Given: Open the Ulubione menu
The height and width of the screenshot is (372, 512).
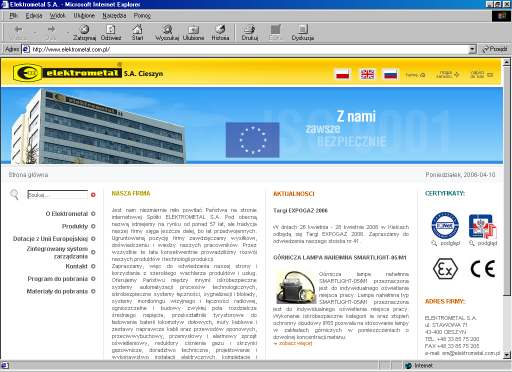Looking at the screenshot, I should coord(84,16).
